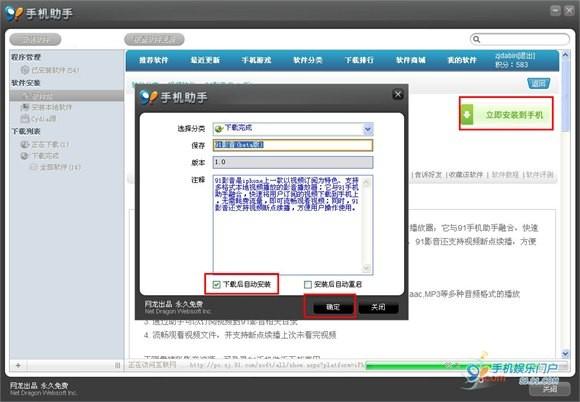This screenshot has height=402, width=580.
Task: Switch to the 手机游戏 tab
Action: pyautogui.click(x=256, y=60)
